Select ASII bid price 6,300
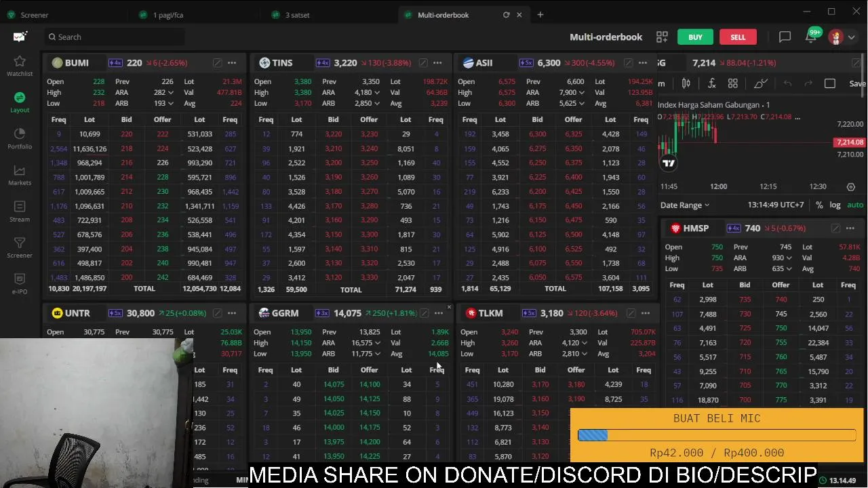Image resolution: width=868 pixels, height=488 pixels. (538, 134)
